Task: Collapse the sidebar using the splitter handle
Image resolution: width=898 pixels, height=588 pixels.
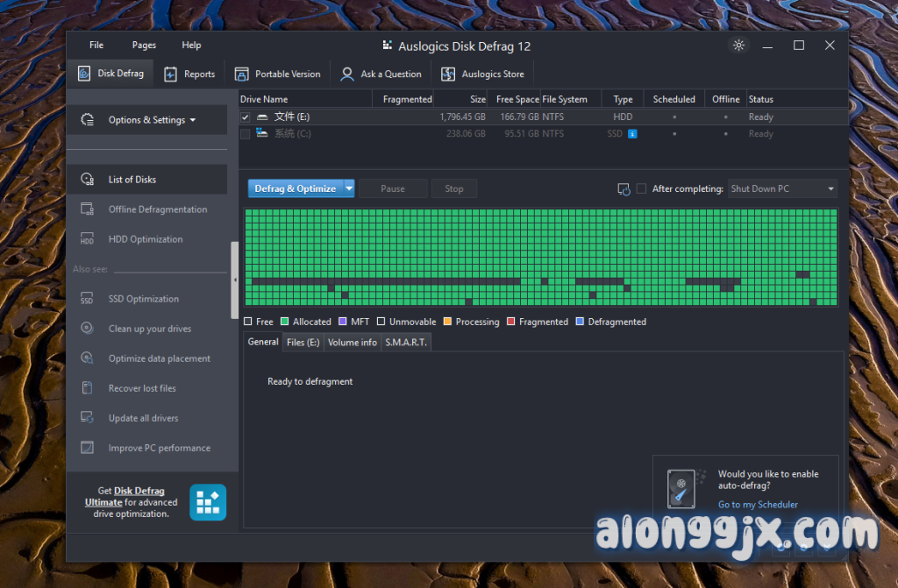Action: pos(235,280)
